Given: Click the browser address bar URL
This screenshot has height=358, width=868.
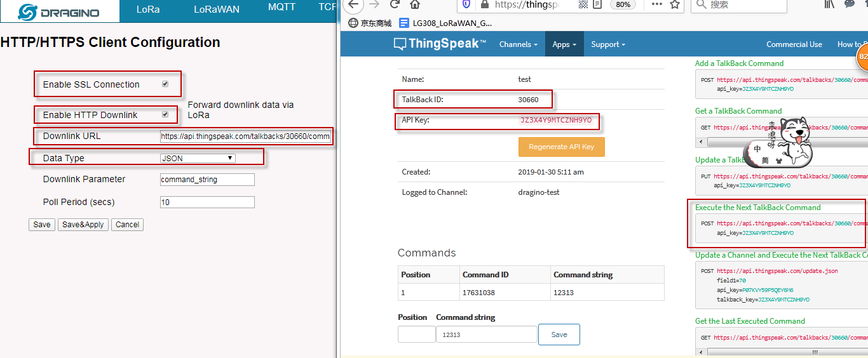Looking at the screenshot, I should pos(527,4).
